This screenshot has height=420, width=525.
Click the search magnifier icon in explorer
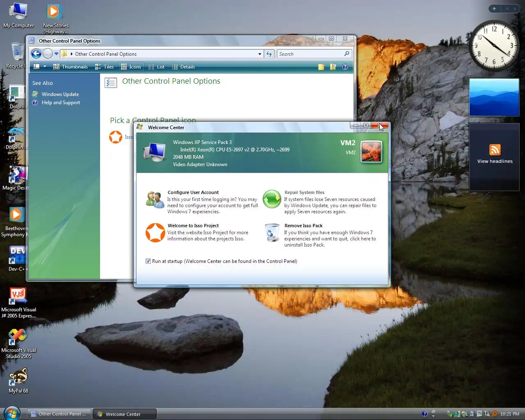[347, 54]
